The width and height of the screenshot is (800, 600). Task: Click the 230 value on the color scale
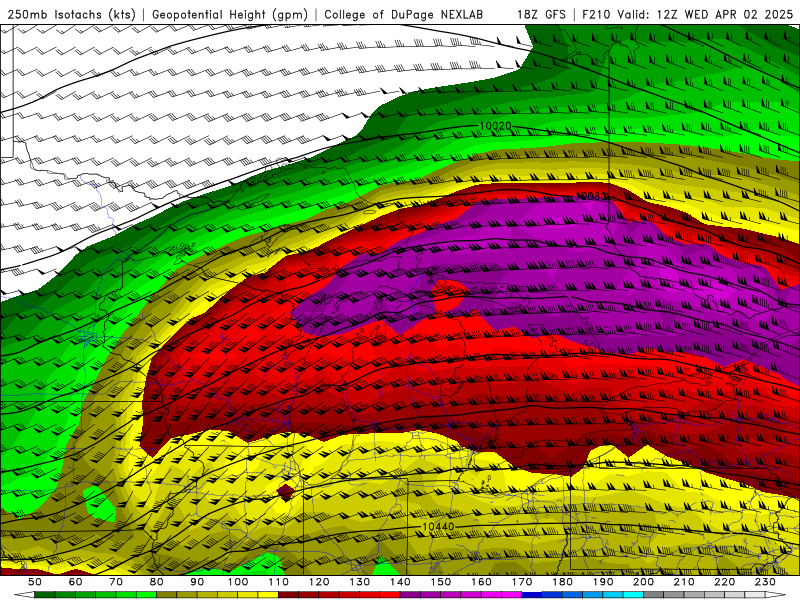[765, 582]
